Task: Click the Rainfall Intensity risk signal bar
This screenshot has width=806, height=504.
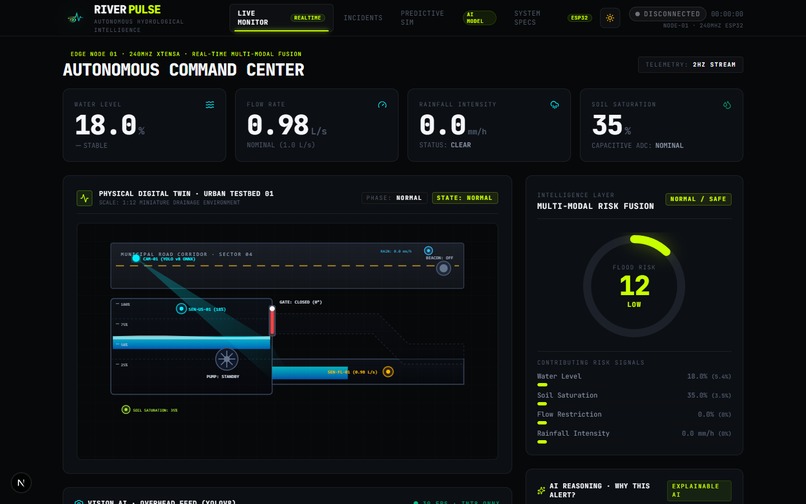Action: click(541, 442)
